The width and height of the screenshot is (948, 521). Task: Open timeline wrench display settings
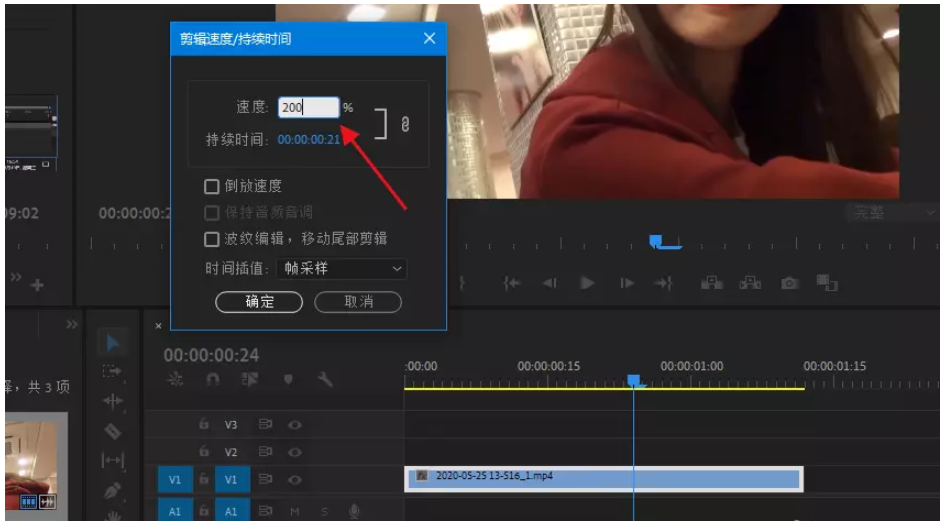click(325, 380)
